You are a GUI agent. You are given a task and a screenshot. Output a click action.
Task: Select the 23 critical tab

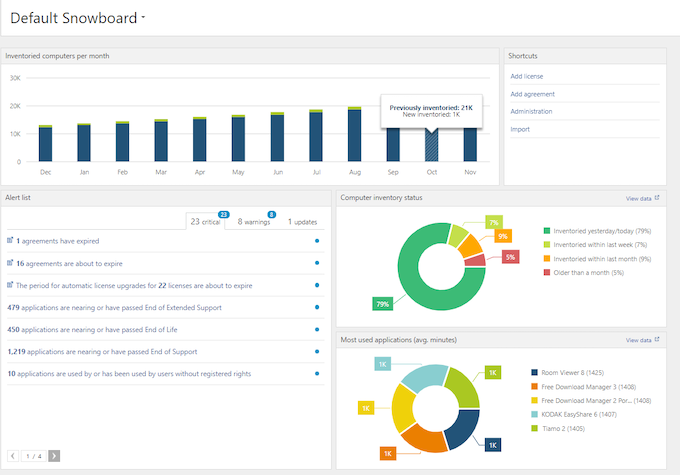tap(207, 222)
